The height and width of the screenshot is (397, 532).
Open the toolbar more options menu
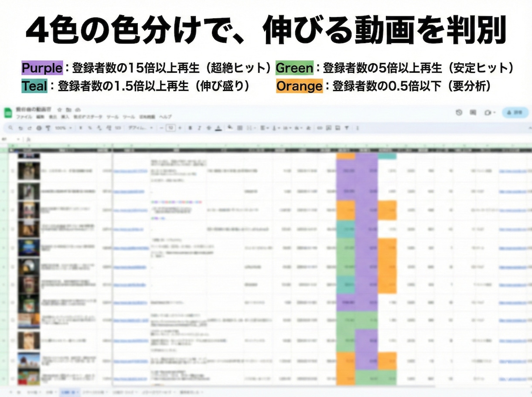(x=358, y=128)
